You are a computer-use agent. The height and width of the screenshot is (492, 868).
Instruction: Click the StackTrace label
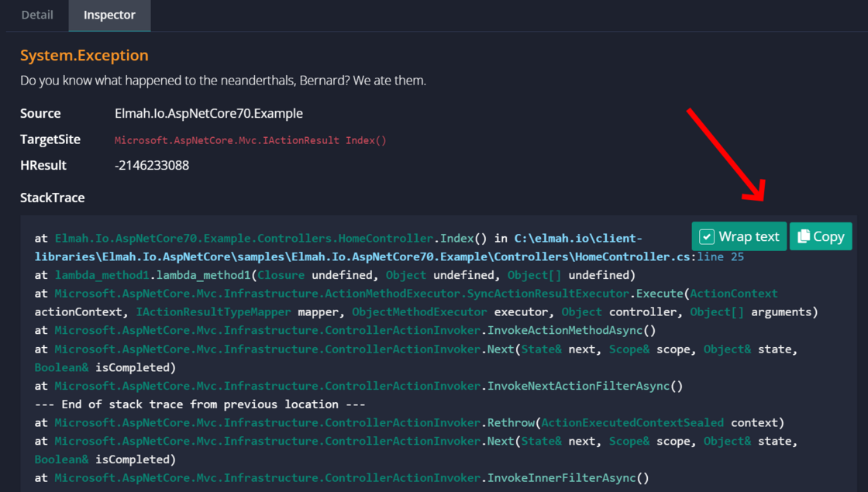[53, 198]
